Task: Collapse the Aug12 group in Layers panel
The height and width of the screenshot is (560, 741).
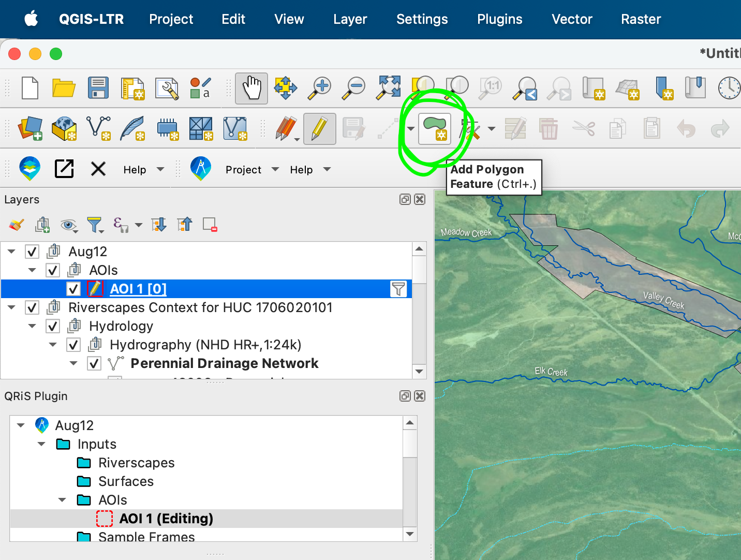Action: coord(11,252)
